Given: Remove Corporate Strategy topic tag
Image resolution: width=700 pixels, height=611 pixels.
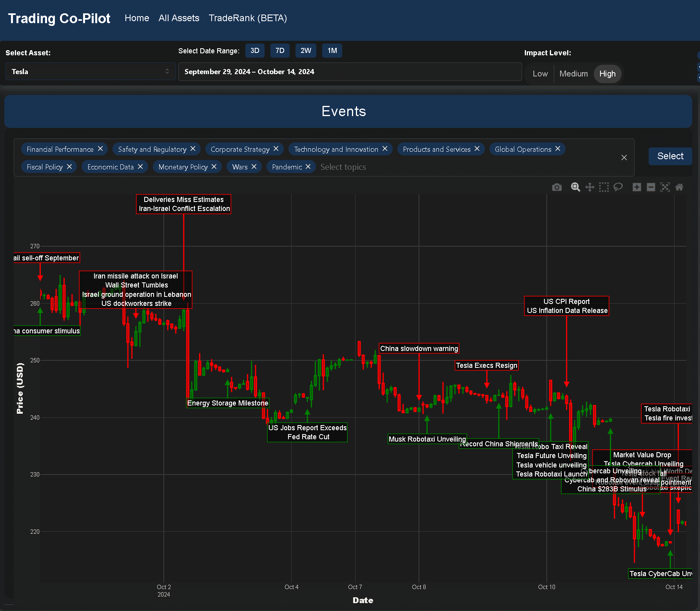Looking at the screenshot, I should 276,149.
